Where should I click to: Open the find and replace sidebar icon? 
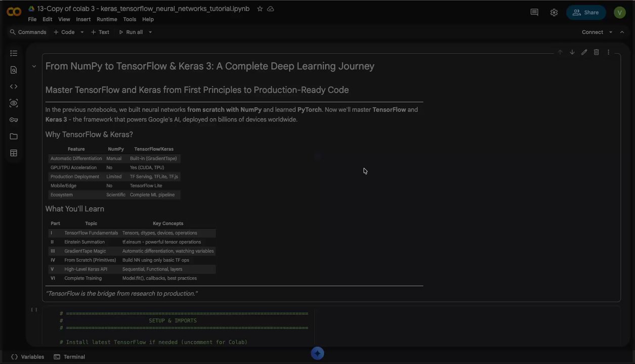14,70
